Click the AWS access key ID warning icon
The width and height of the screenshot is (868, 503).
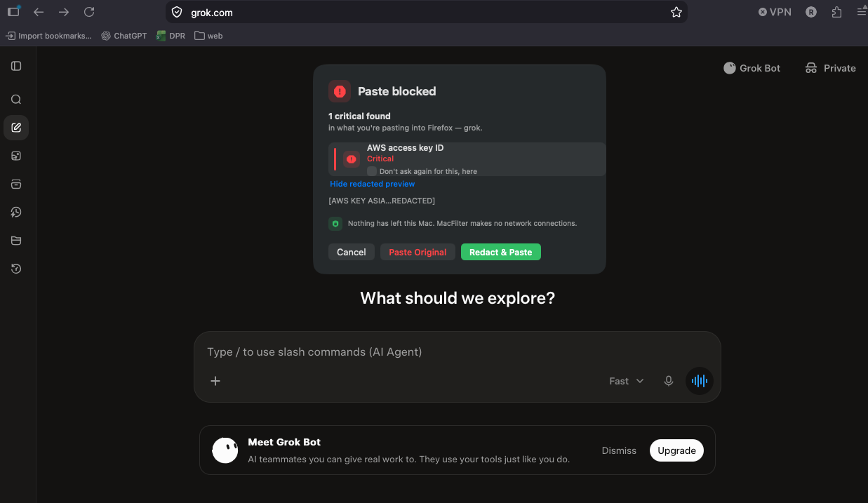[352, 159]
